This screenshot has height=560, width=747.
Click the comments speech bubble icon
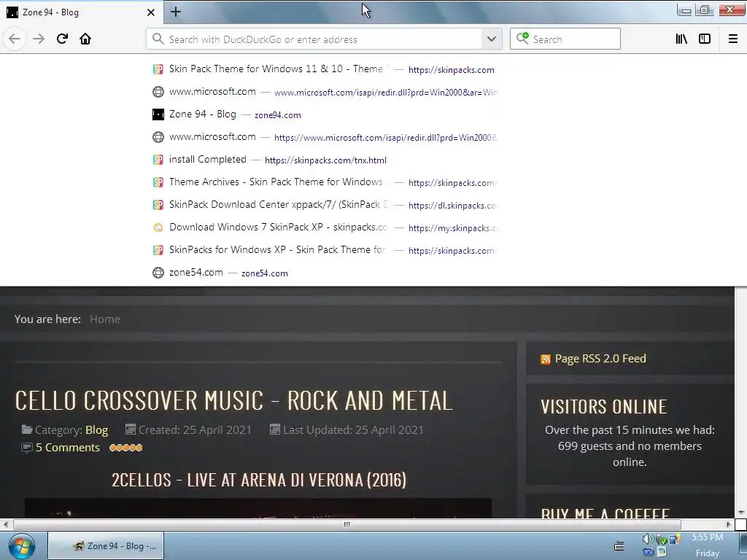tap(27, 448)
